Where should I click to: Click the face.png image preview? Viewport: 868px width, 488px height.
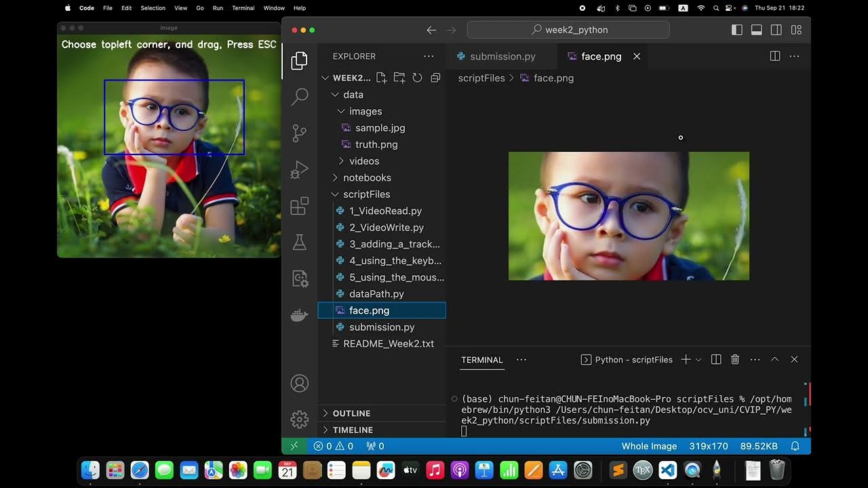(x=629, y=216)
